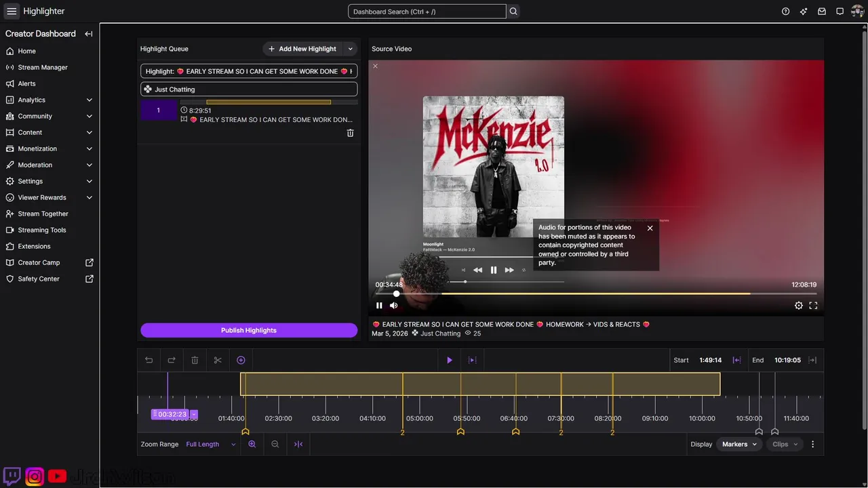
Task: Open Alerts page
Action: pyautogui.click(x=50, y=83)
